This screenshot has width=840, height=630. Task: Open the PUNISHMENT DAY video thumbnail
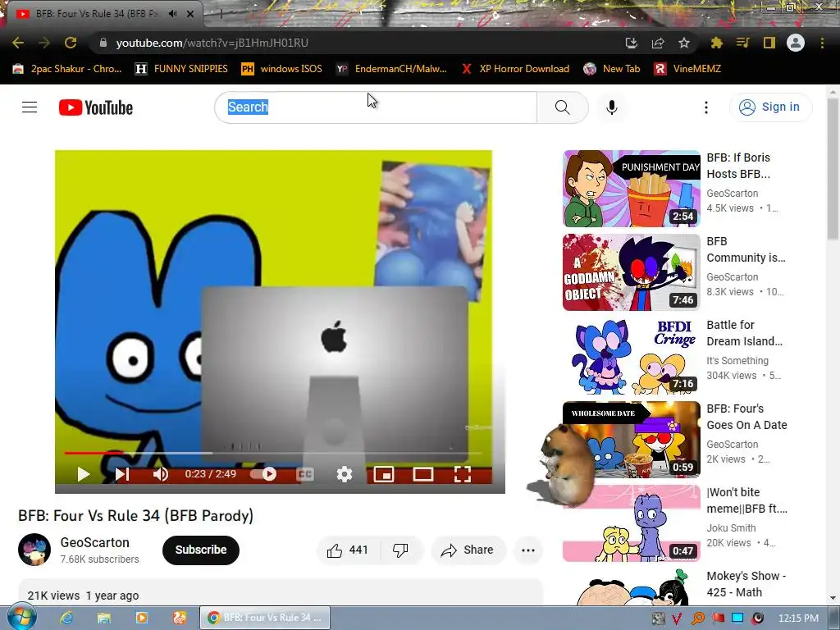point(632,189)
